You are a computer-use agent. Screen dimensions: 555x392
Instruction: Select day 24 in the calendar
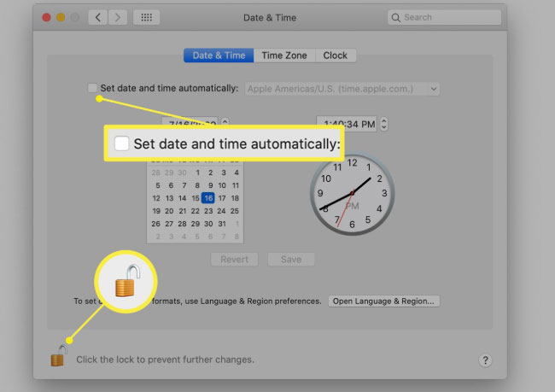pyautogui.click(x=222, y=211)
